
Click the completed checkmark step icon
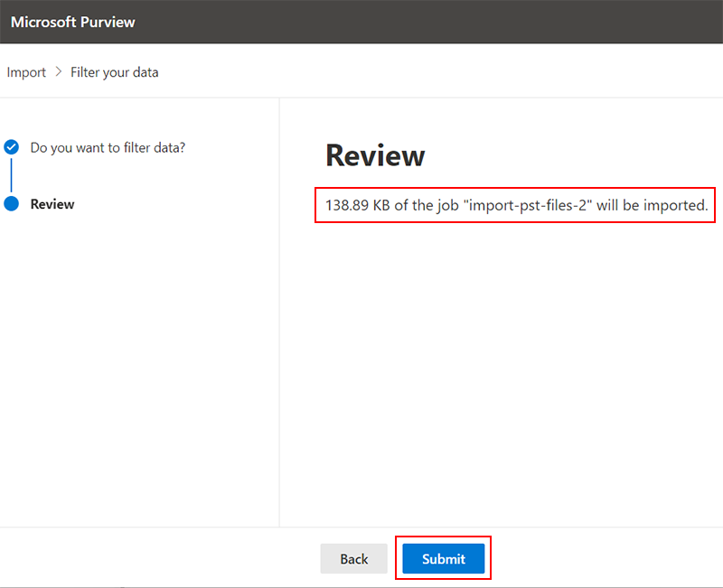pyautogui.click(x=11, y=147)
